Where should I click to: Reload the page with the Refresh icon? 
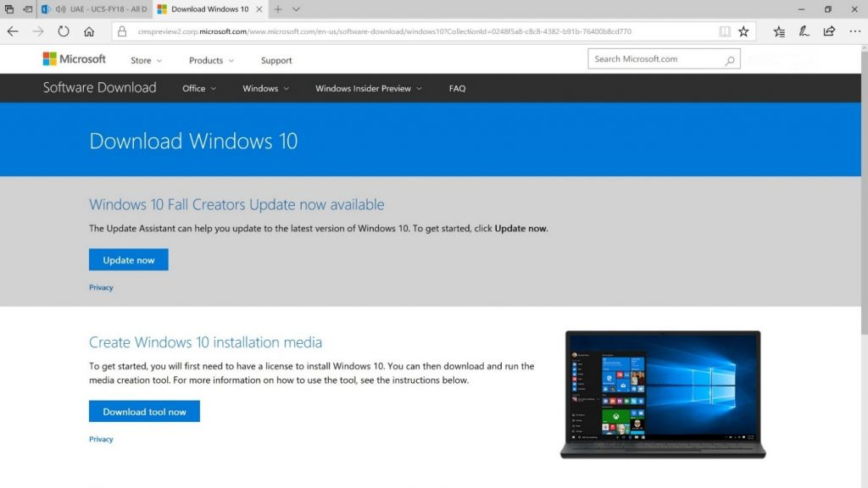pyautogui.click(x=64, y=31)
